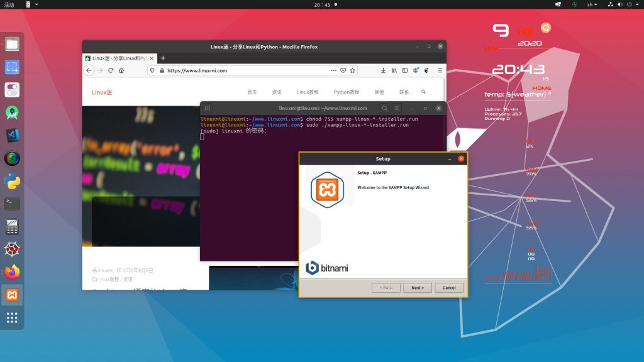Open 联系 navigation item
This screenshot has height=362, width=644.
pos(404,92)
